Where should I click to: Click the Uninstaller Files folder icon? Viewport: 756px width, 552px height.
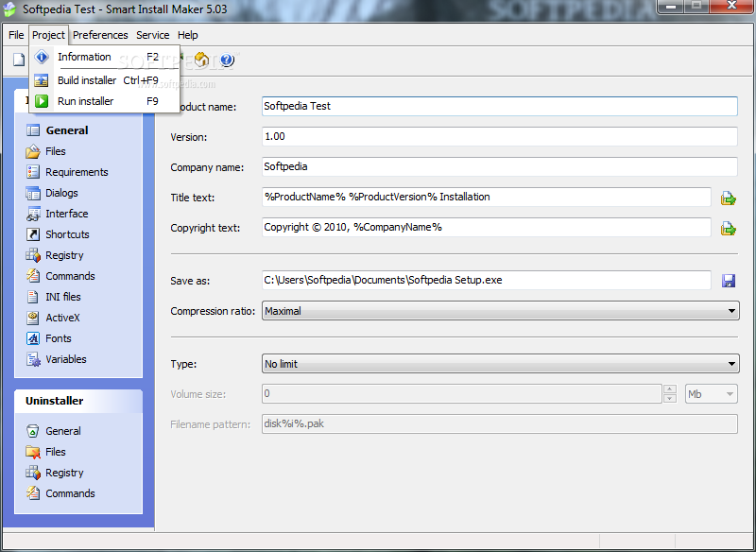pyautogui.click(x=33, y=452)
